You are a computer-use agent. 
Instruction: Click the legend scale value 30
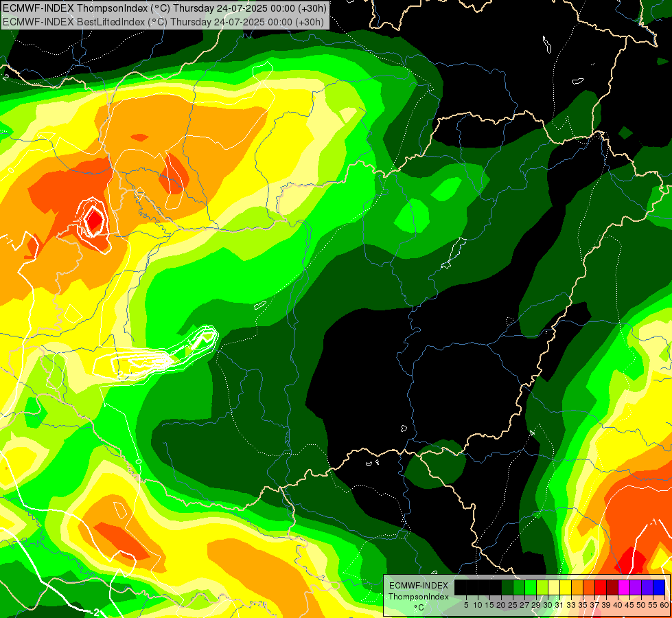point(548,605)
